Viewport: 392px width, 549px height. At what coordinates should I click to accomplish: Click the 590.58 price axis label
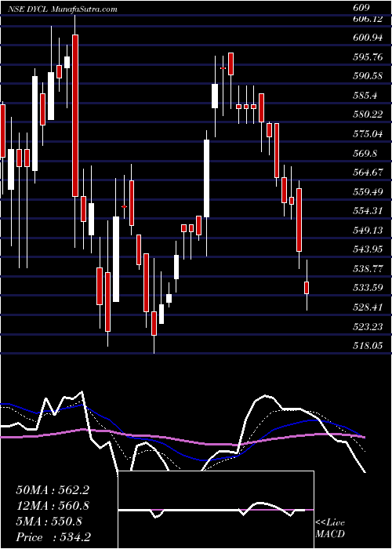point(368,76)
